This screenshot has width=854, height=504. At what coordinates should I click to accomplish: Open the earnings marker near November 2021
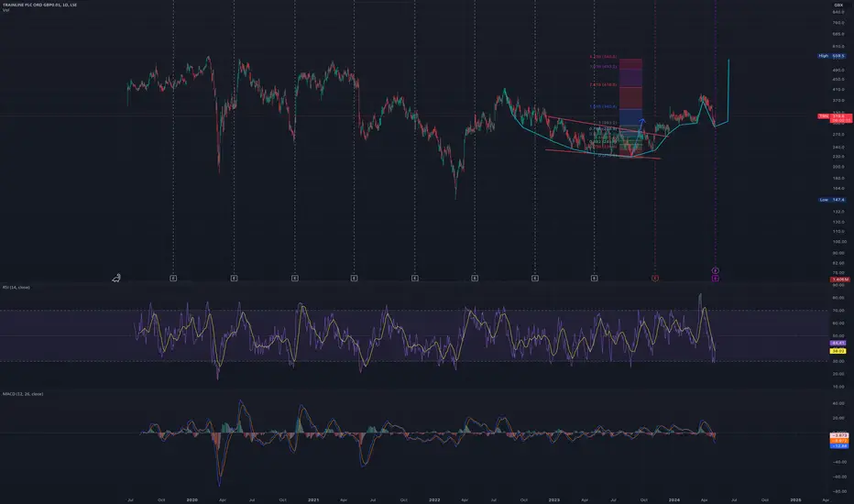(x=414, y=278)
